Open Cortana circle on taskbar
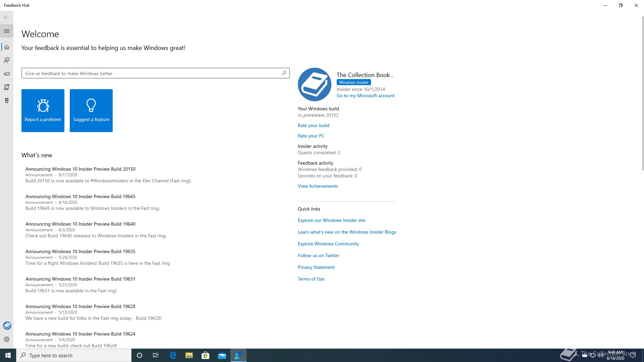This screenshot has height=362, width=644. point(140,355)
